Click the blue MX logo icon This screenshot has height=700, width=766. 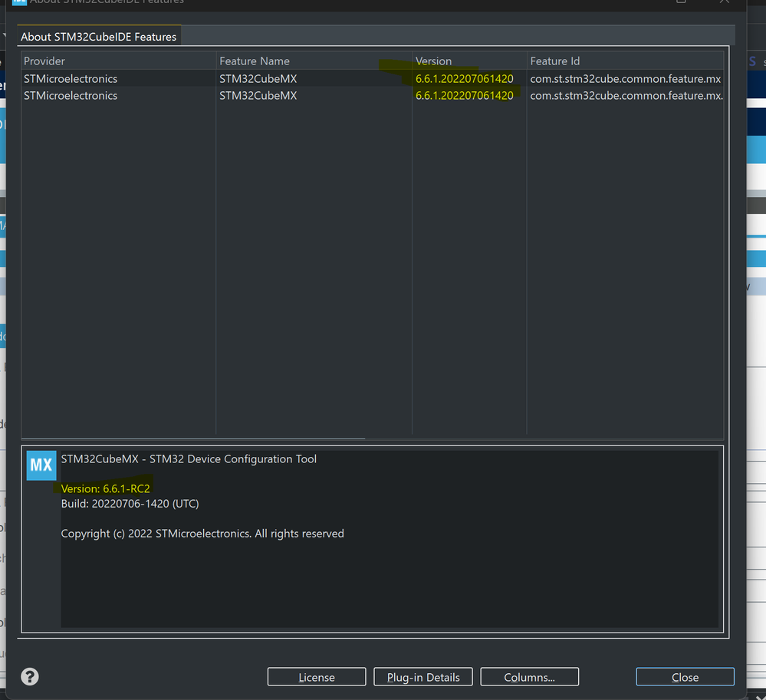(x=41, y=465)
